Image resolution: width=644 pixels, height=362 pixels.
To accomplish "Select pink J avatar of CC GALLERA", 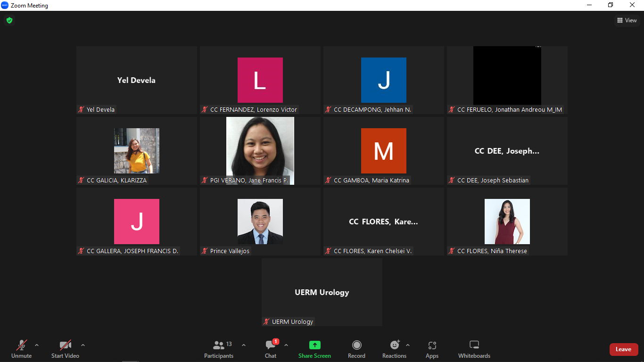I will coord(137,222).
